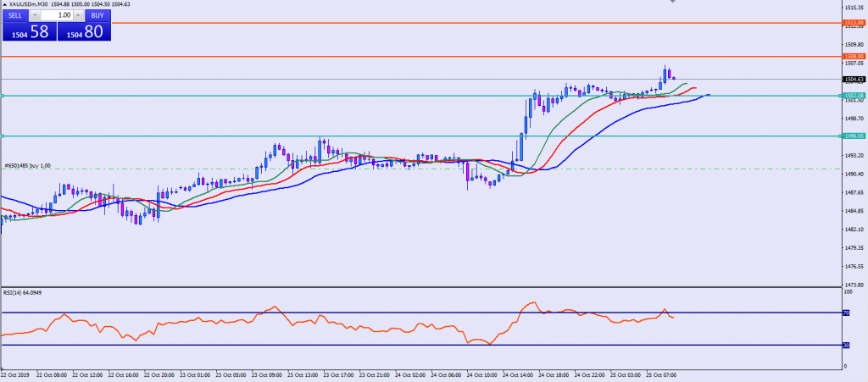Select the 1502.08 teal price label

point(853,96)
